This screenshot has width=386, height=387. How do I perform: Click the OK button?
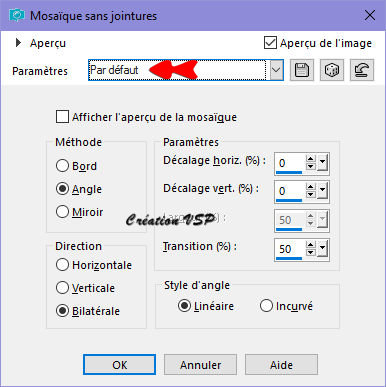click(x=119, y=365)
